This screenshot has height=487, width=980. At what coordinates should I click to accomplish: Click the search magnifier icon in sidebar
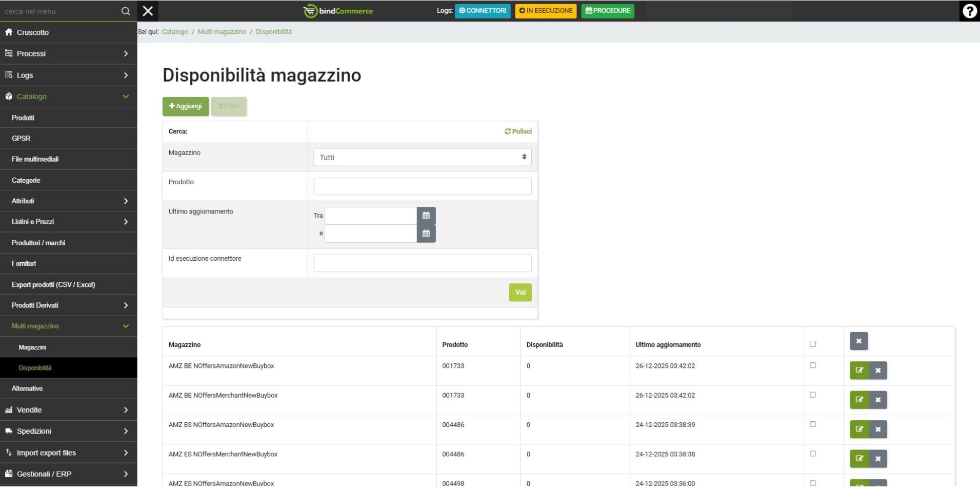[x=126, y=11]
